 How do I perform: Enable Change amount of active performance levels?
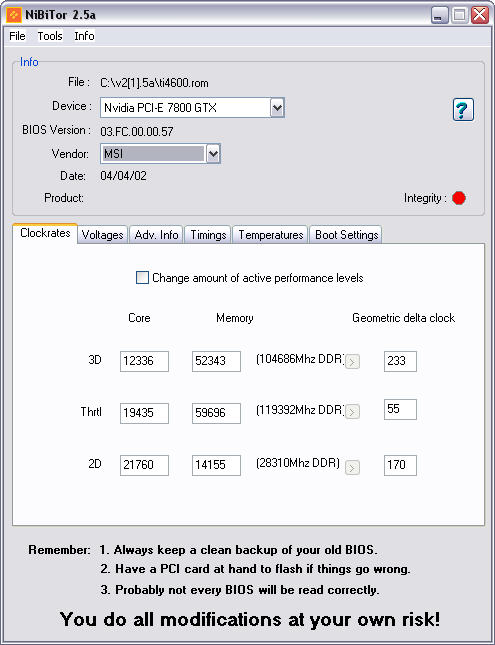pos(142,278)
